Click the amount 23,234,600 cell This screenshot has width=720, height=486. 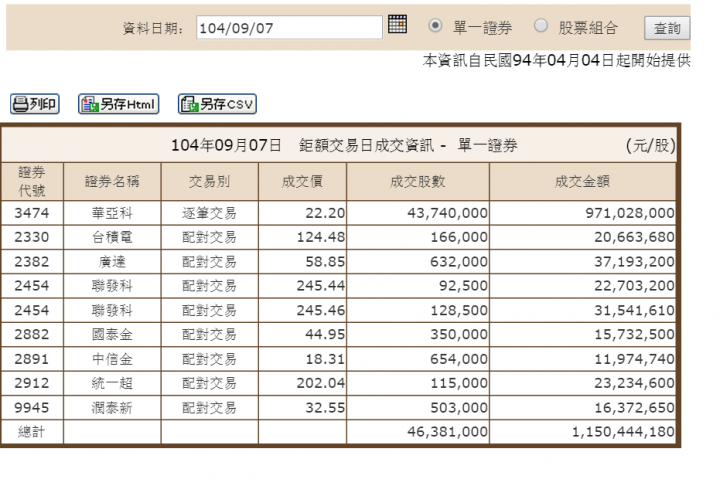582,383
